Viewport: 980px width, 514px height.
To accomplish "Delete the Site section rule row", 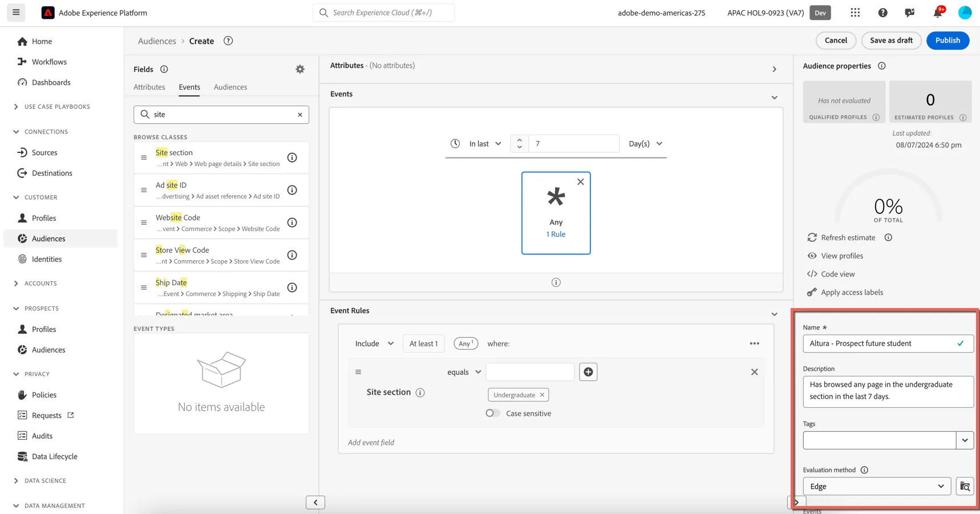I will (x=754, y=372).
